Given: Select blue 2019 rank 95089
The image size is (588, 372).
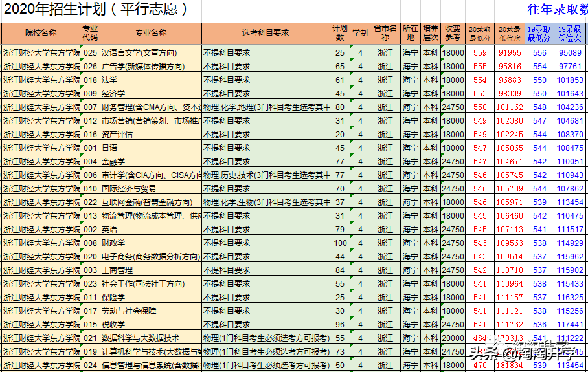Looking at the screenshot, I should coord(571,53).
